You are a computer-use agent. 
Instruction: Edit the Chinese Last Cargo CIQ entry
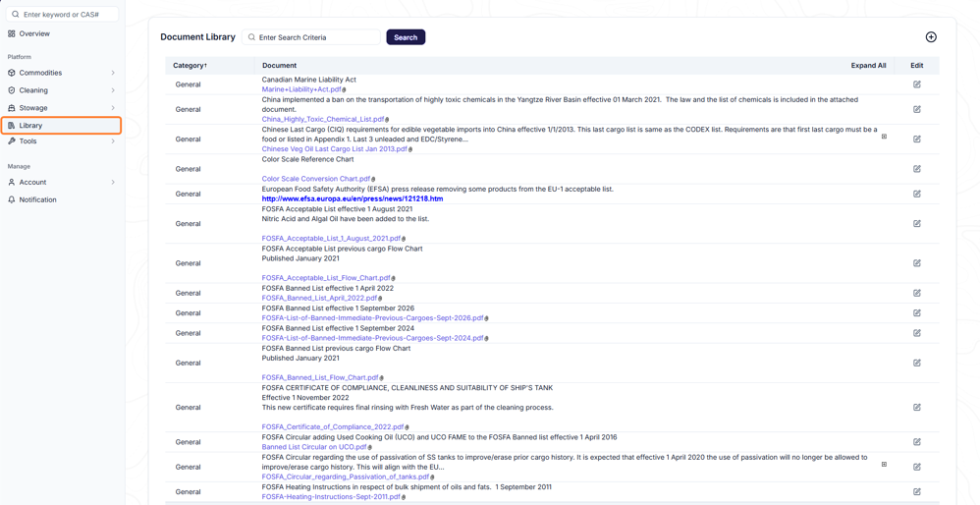[x=917, y=140]
